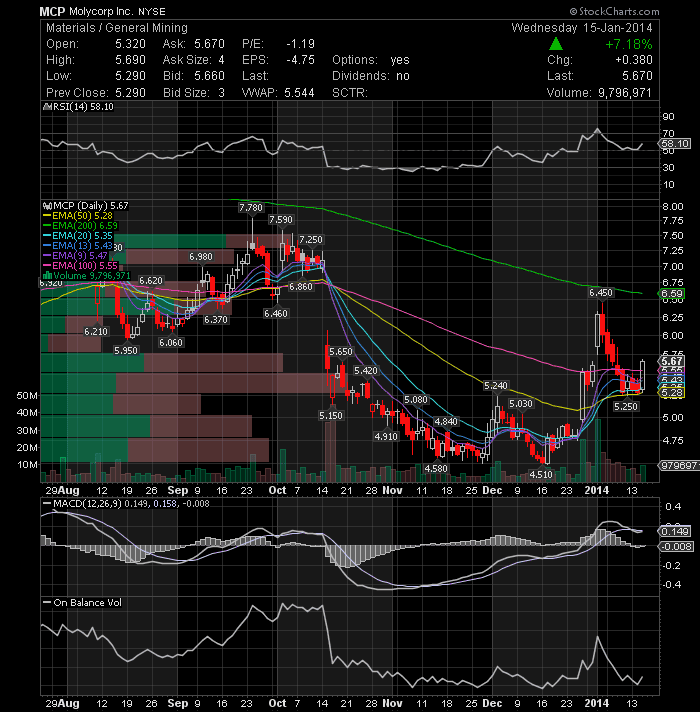This screenshot has height=712, width=700.
Task: Click the 5.250 recent low label
Action: (626, 407)
